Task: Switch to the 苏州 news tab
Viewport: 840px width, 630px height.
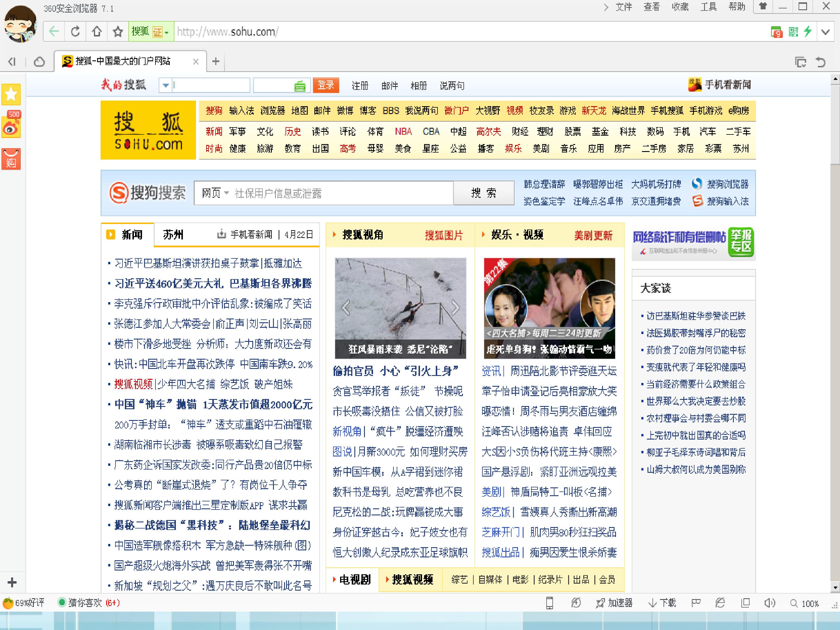Action: pyautogui.click(x=173, y=235)
